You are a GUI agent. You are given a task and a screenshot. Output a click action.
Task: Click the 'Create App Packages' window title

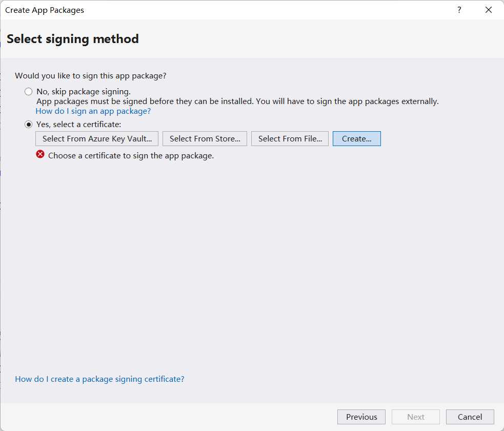tap(45, 10)
